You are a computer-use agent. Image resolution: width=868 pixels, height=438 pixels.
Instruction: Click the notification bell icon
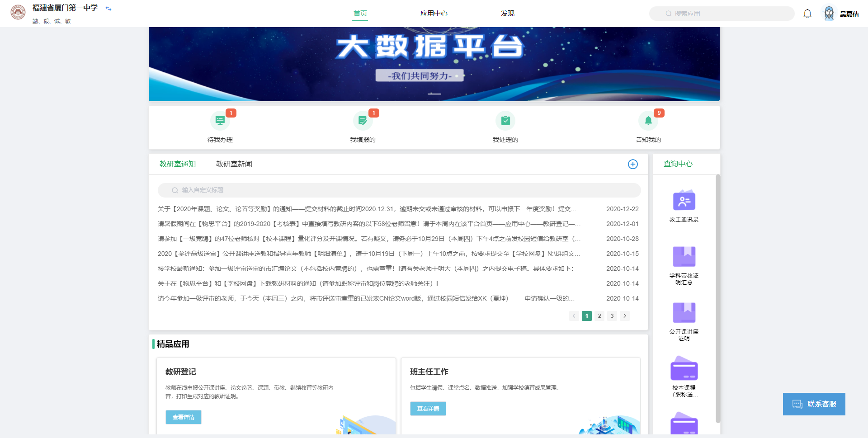click(807, 14)
